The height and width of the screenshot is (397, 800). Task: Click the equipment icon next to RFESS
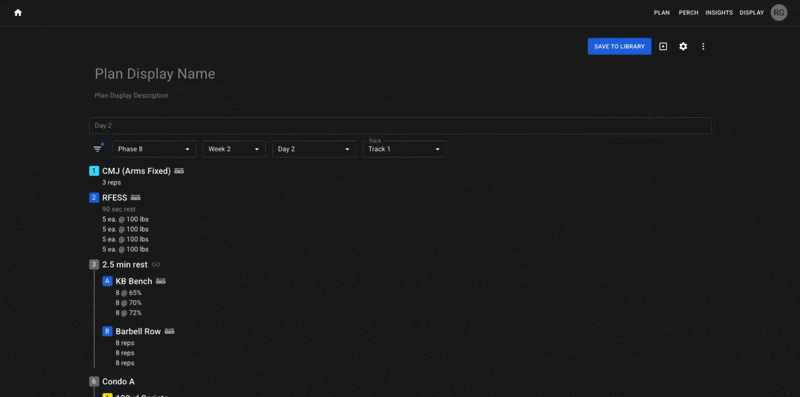[135, 197]
